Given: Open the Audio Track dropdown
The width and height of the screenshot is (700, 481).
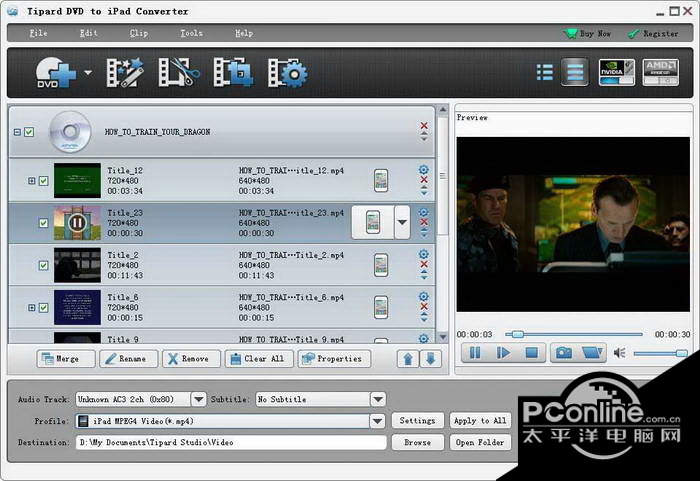Looking at the screenshot, I should [x=198, y=399].
